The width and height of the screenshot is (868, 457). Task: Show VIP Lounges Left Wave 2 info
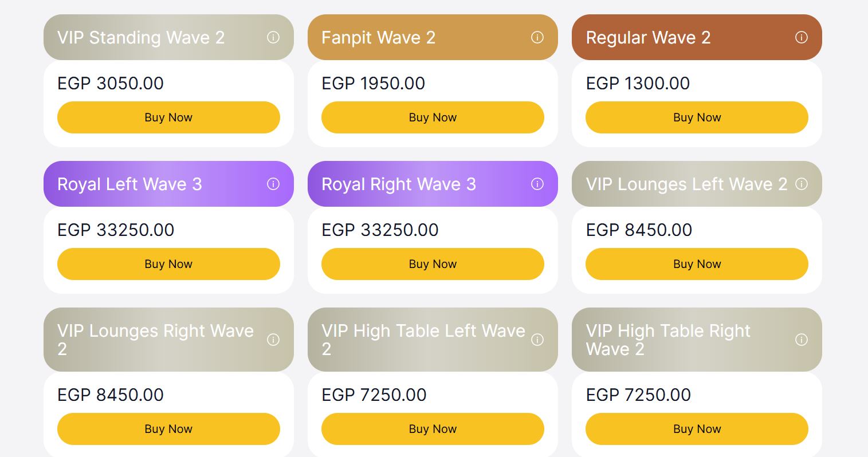click(802, 184)
